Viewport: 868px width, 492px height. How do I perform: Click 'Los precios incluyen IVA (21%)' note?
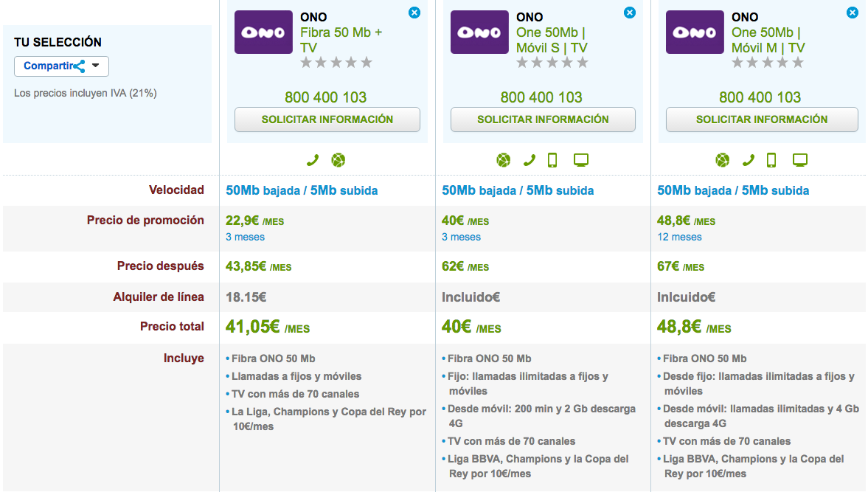click(x=86, y=93)
